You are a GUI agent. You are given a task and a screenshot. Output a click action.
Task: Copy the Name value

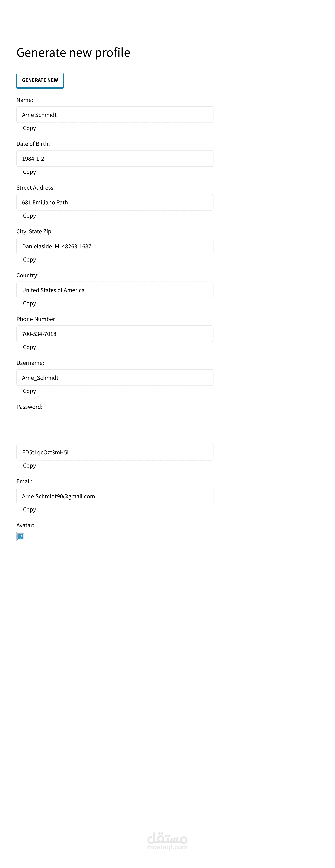(x=29, y=128)
